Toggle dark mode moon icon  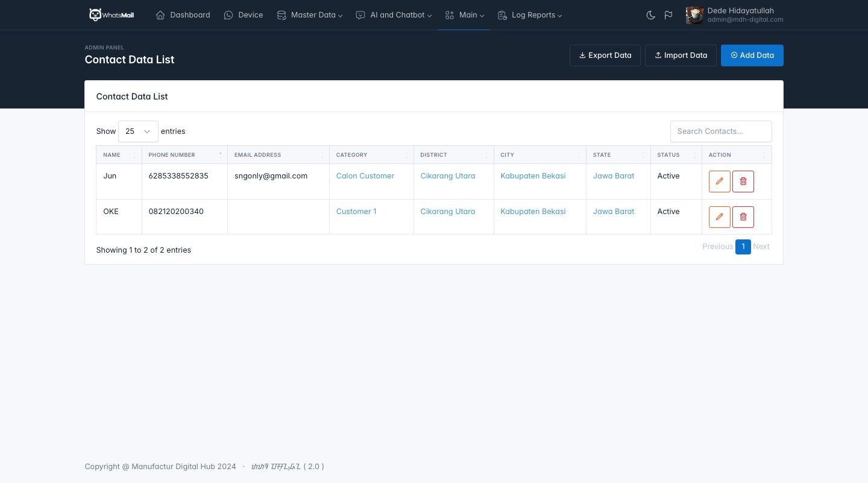click(650, 15)
